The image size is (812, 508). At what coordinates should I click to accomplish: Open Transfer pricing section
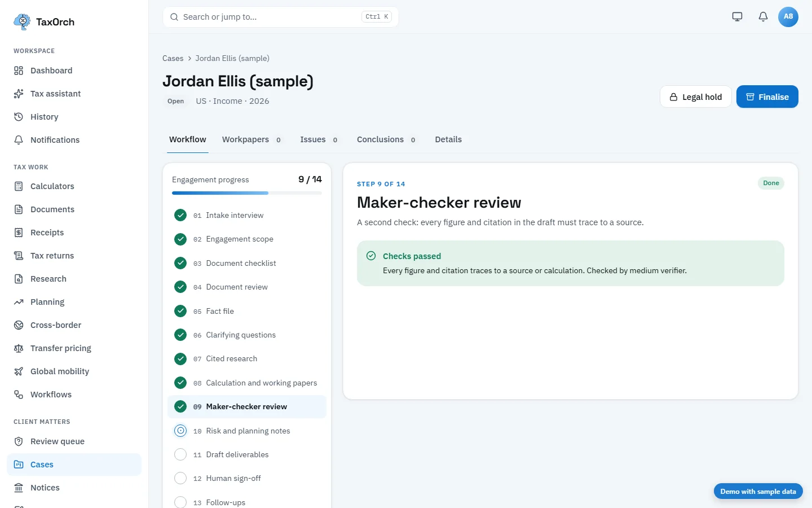pos(74,348)
